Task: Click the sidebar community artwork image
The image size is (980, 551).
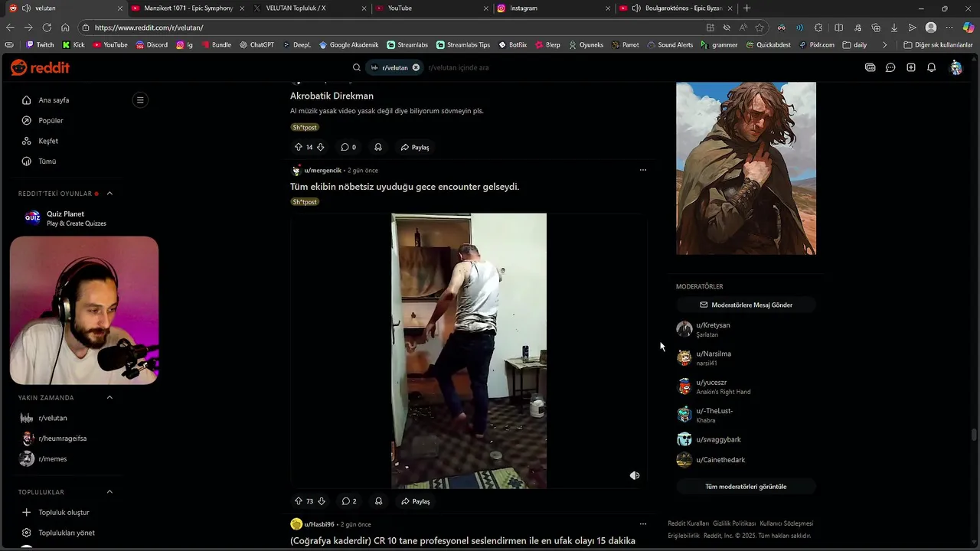Action: 746,168
